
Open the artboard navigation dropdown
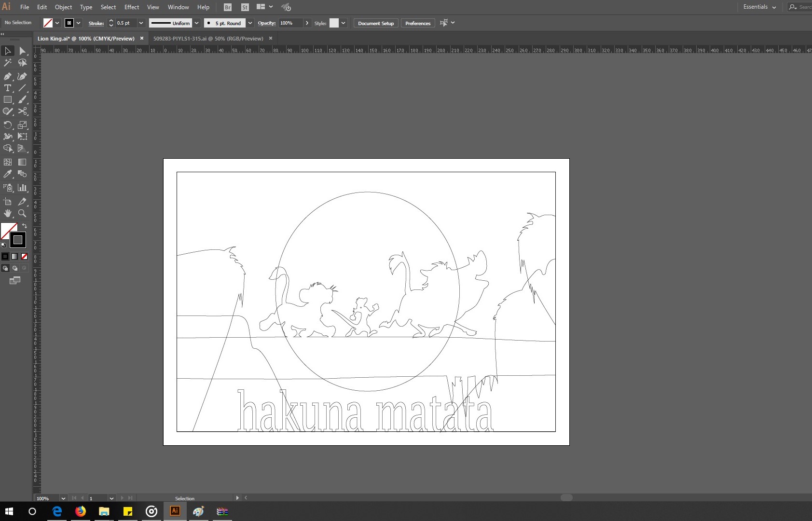[x=111, y=498]
